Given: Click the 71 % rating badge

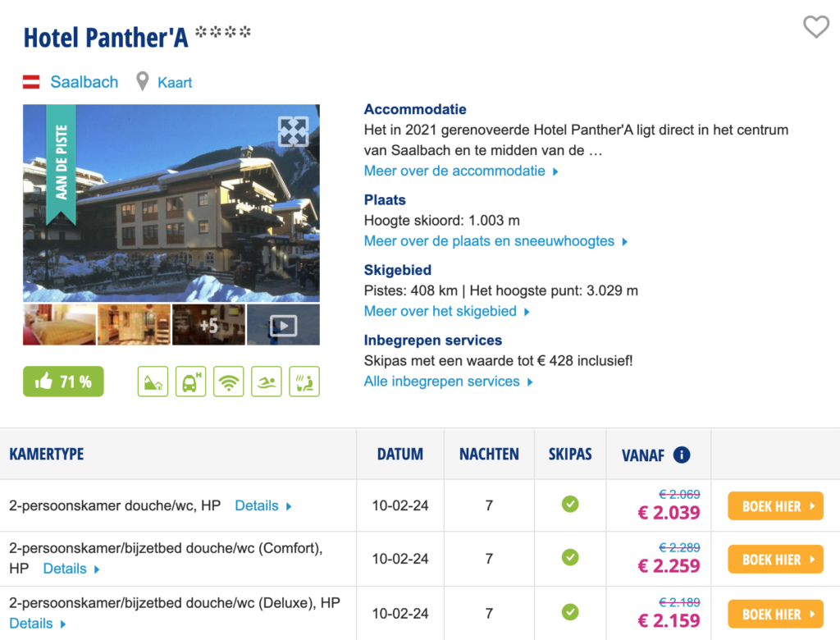Looking at the screenshot, I should [x=63, y=382].
